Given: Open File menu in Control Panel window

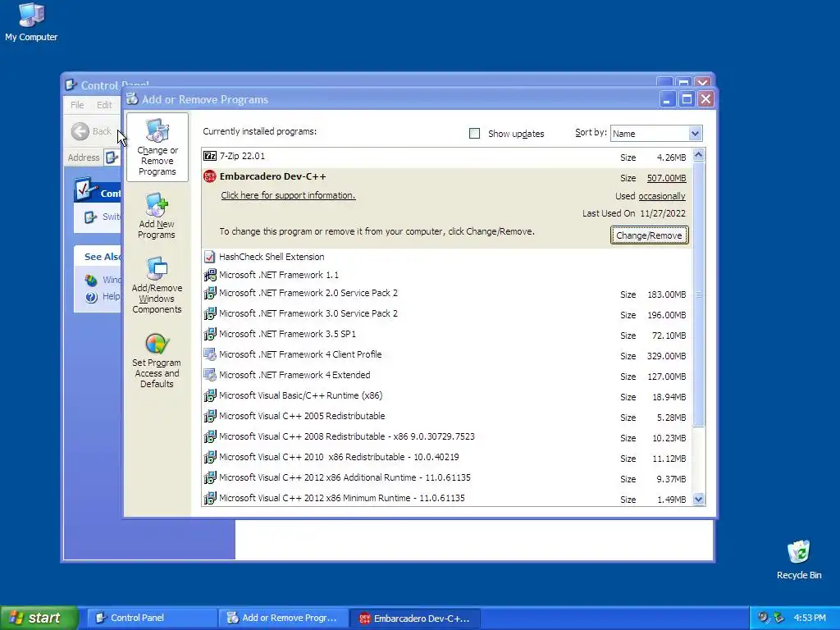Looking at the screenshot, I should click(x=77, y=105).
